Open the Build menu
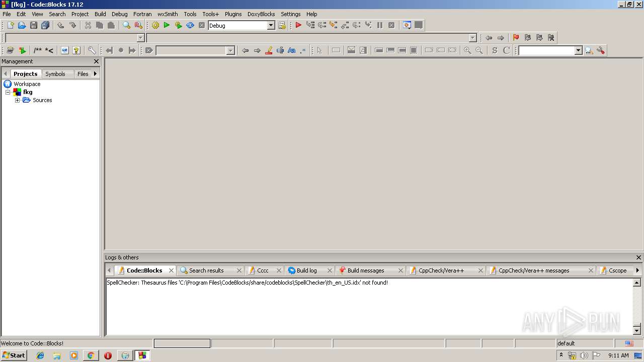Viewport: 644px width, 362px height. 100,14
